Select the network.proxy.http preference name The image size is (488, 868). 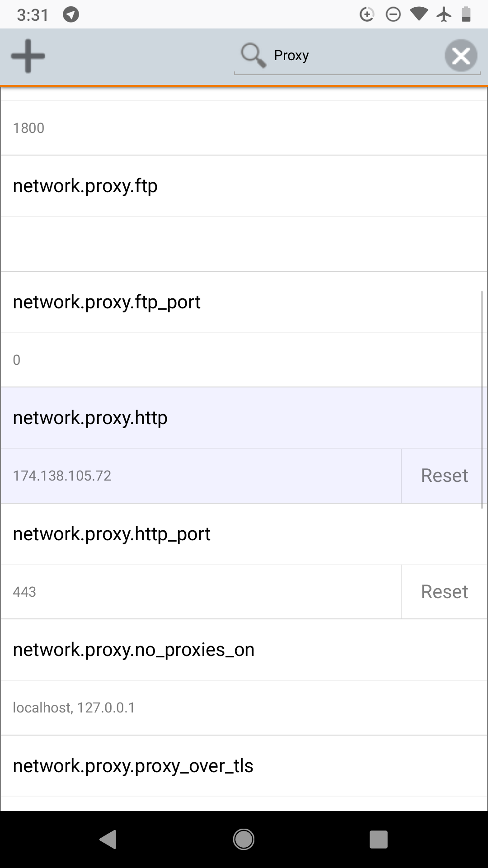coord(90,418)
